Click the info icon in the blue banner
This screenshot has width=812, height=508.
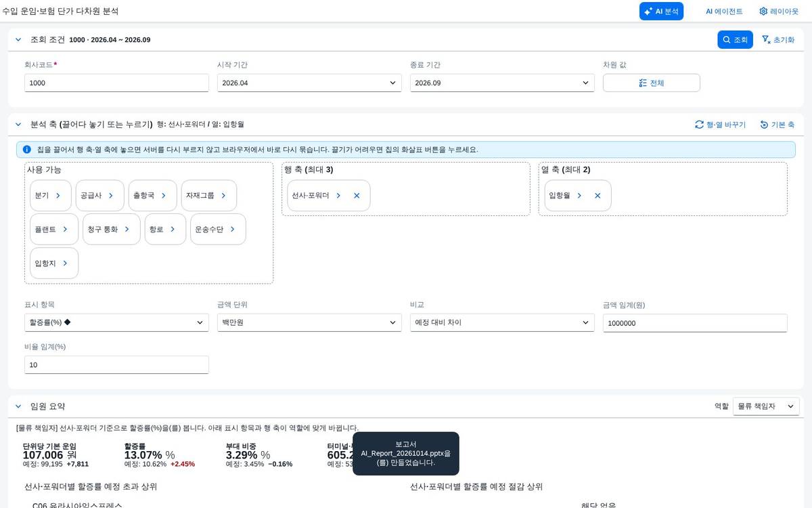[x=27, y=149]
